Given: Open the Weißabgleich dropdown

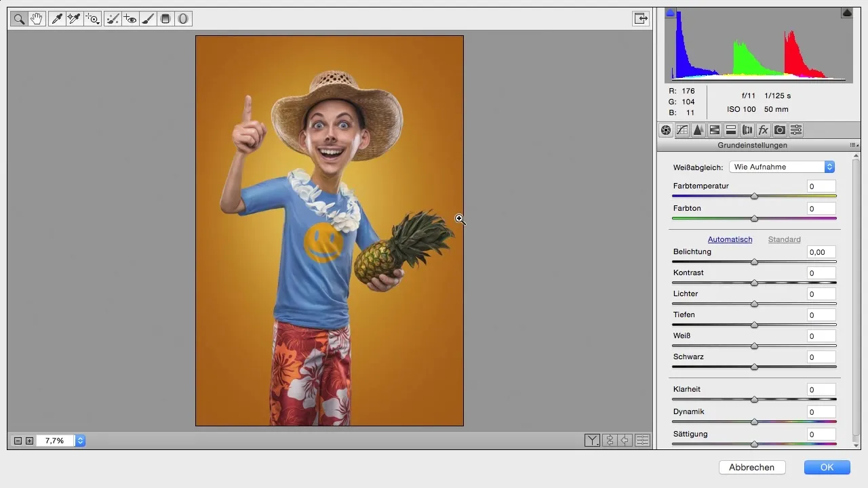Looking at the screenshot, I should coord(781,167).
